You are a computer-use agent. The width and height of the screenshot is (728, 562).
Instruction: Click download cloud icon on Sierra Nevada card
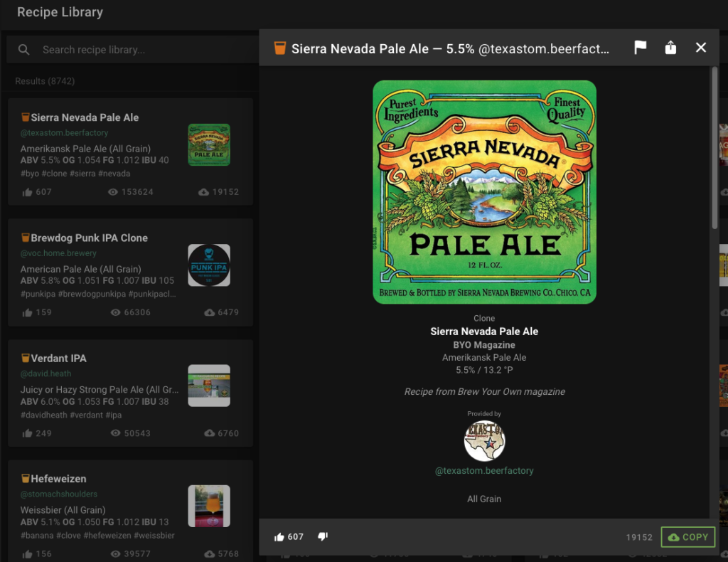click(204, 192)
